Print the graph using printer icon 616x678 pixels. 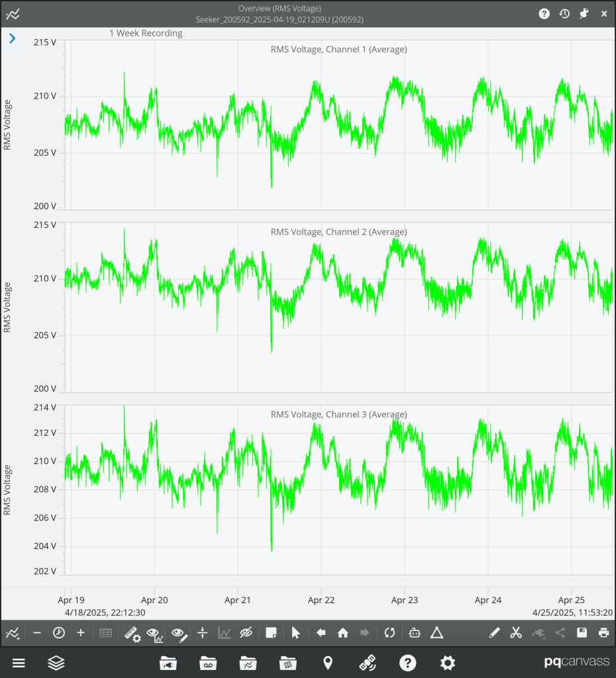pyautogui.click(x=603, y=633)
